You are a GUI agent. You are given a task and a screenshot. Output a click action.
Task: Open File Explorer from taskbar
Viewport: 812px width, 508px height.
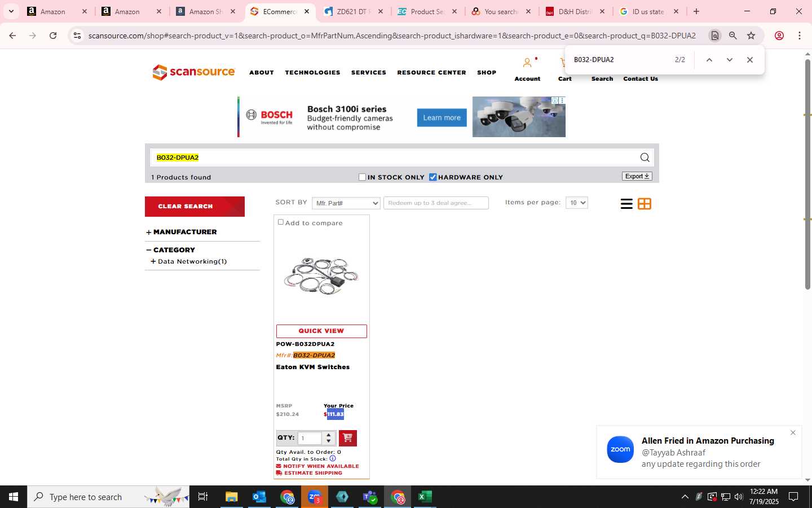pos(232,497)
